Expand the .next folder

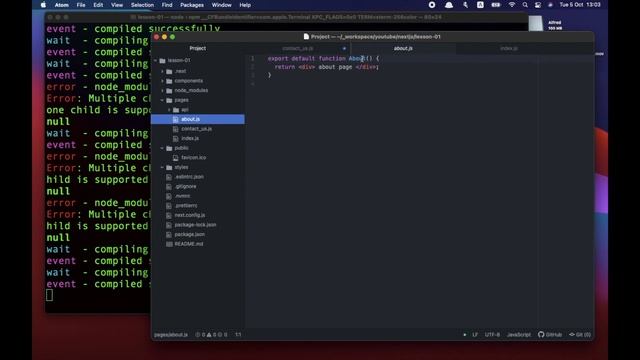(x=162, y=71)
